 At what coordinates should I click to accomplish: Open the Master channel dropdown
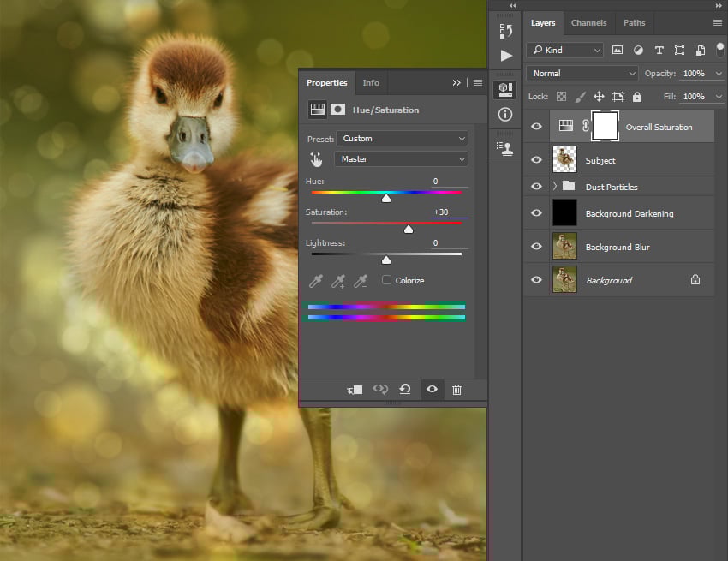click(401, 159)
